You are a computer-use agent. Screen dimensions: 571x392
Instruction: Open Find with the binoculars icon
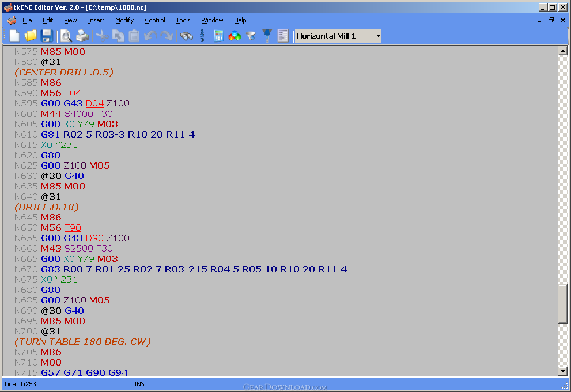(x=186, y=36)
